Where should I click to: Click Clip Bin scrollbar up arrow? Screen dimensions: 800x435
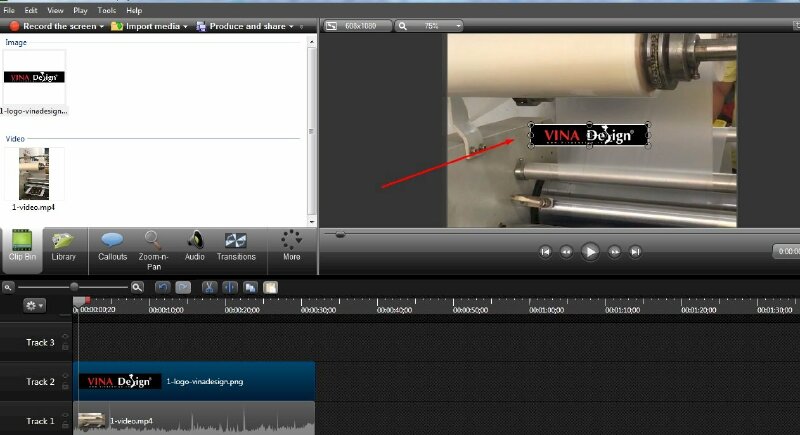[312, 42]
